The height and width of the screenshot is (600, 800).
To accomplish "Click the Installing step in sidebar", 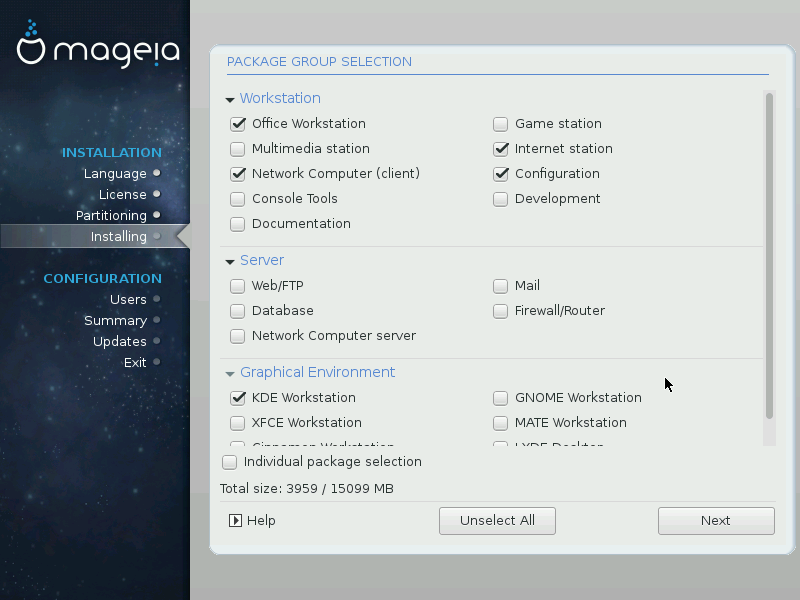I will (118, 237).
